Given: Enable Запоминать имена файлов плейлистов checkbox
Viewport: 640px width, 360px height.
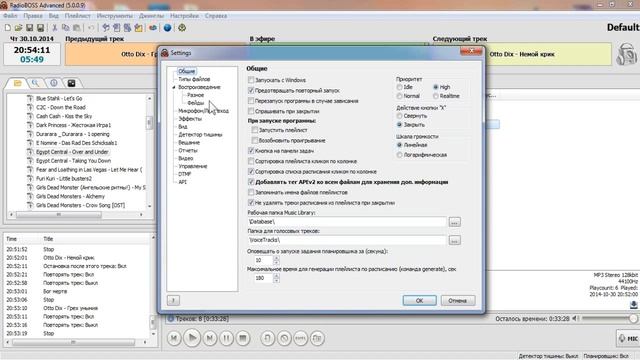Looking at the screenshot, I should 251,192.
